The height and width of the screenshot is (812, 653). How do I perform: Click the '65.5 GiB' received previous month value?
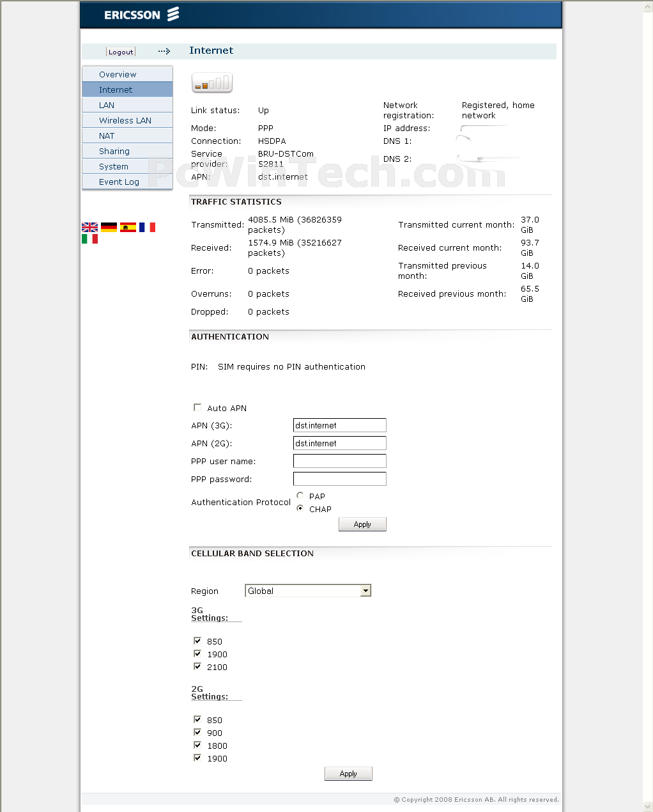[530, 293]
